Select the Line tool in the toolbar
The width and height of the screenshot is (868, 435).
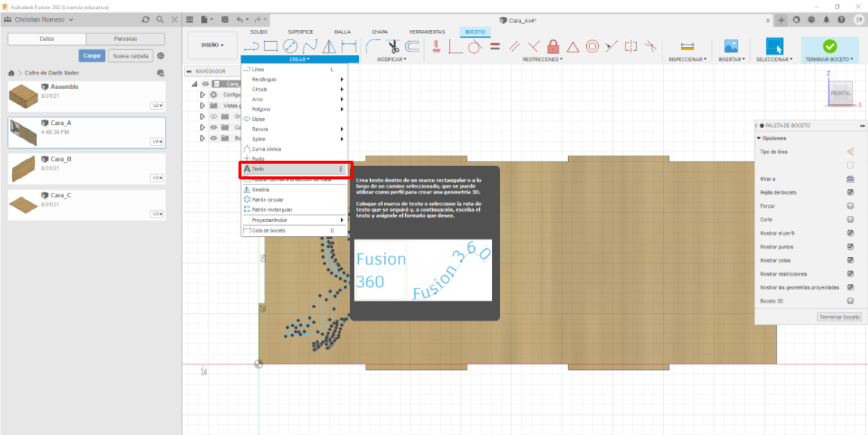click(253, 46)
